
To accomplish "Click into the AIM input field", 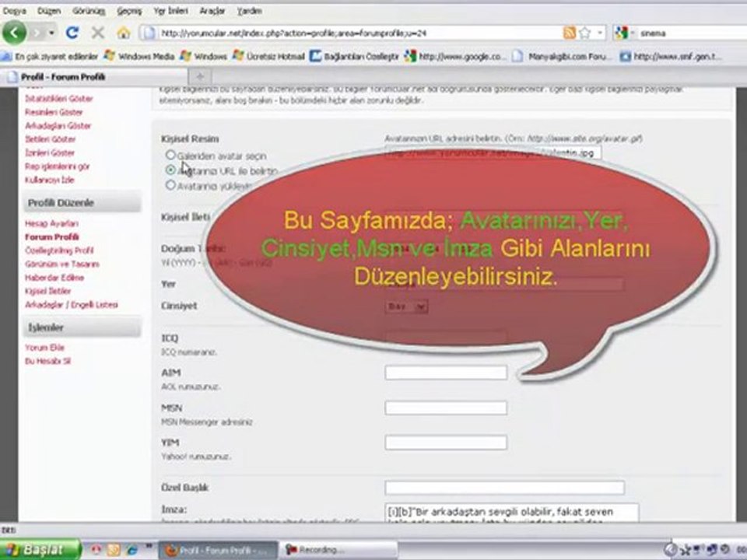I will tap(446, 373).
